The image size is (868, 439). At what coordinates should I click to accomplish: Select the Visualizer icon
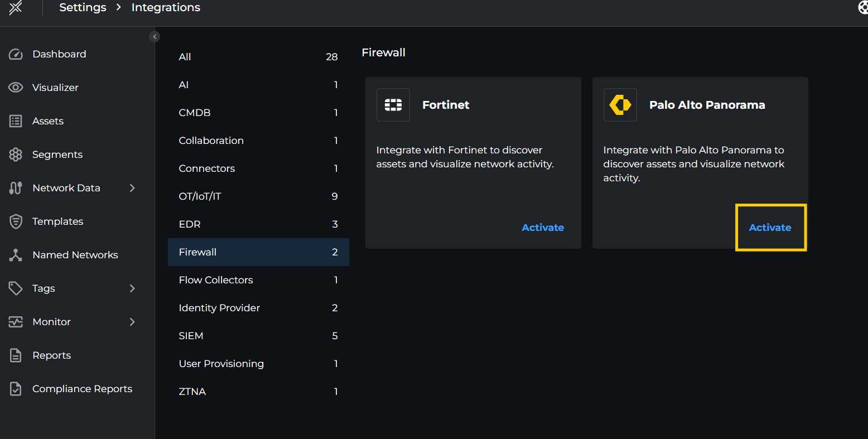pyautogui.click(x=15, y=87)
